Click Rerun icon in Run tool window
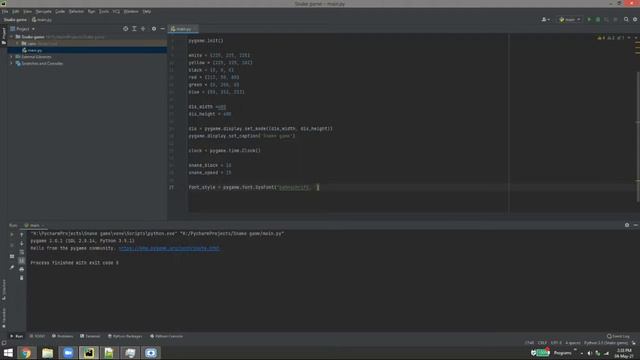 point(12,235)
